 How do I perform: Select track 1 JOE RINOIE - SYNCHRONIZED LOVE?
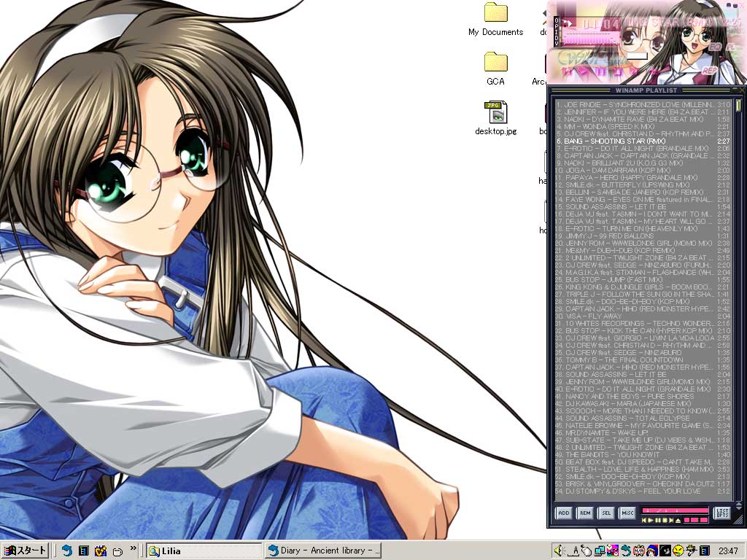(x=643, y=104)
